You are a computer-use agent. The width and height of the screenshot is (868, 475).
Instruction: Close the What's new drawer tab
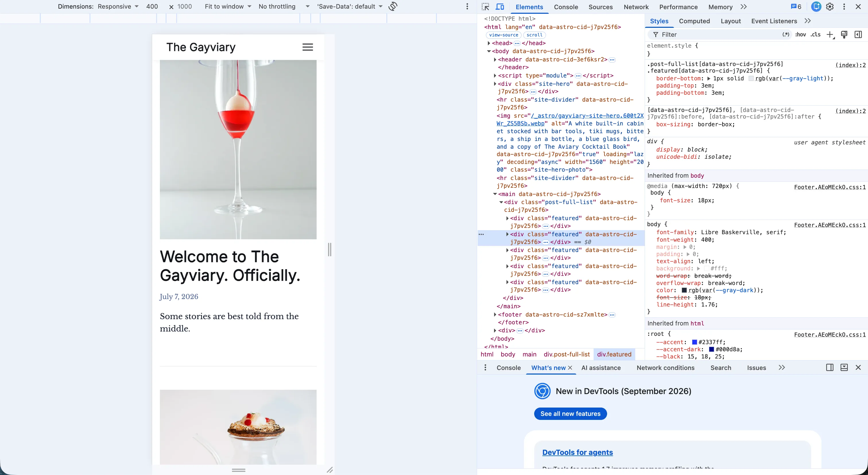pos(570,368)
